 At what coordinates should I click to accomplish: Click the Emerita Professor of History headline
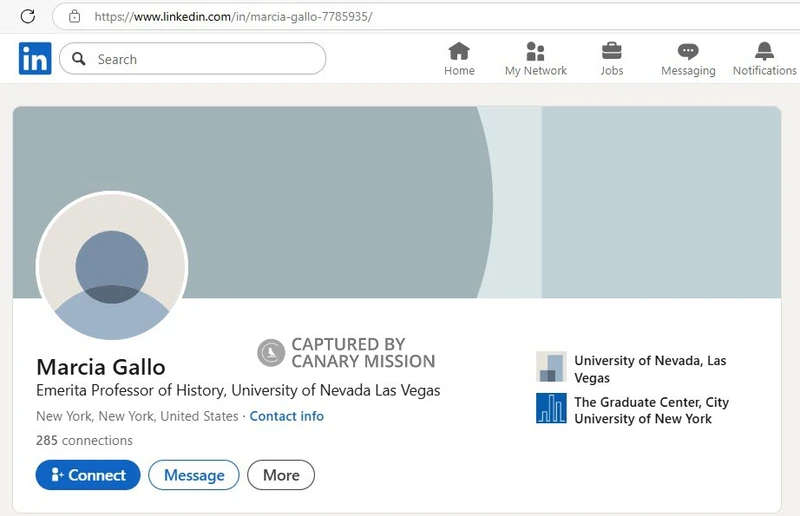[x=238, y=390]
